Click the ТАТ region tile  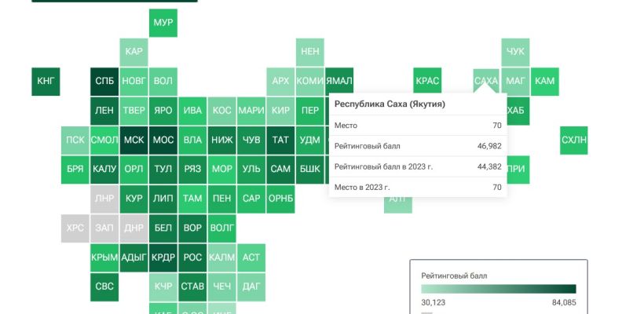point(280,140)
